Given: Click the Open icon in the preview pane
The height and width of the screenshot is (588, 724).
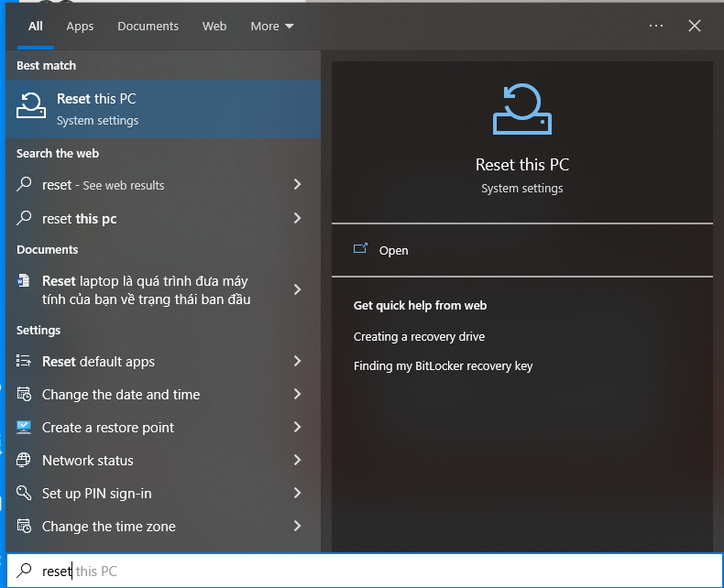Looking at the screenshot, I should (360, 249).
